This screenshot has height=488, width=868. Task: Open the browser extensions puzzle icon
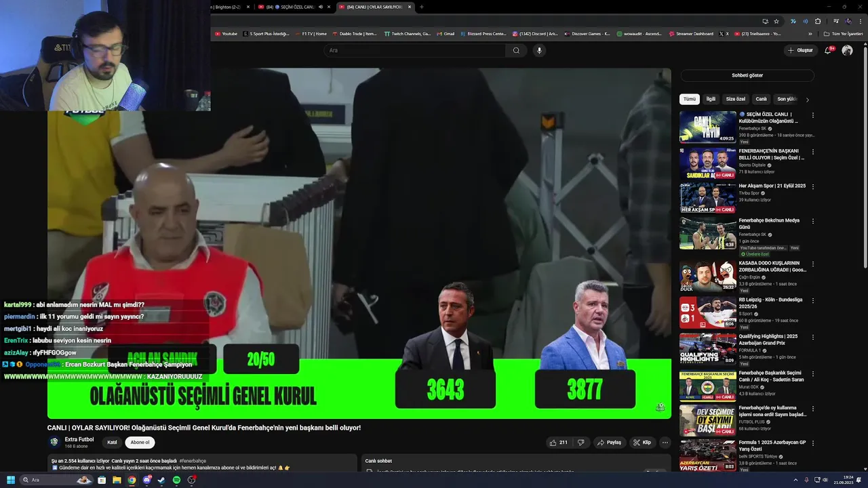[818, 21]
